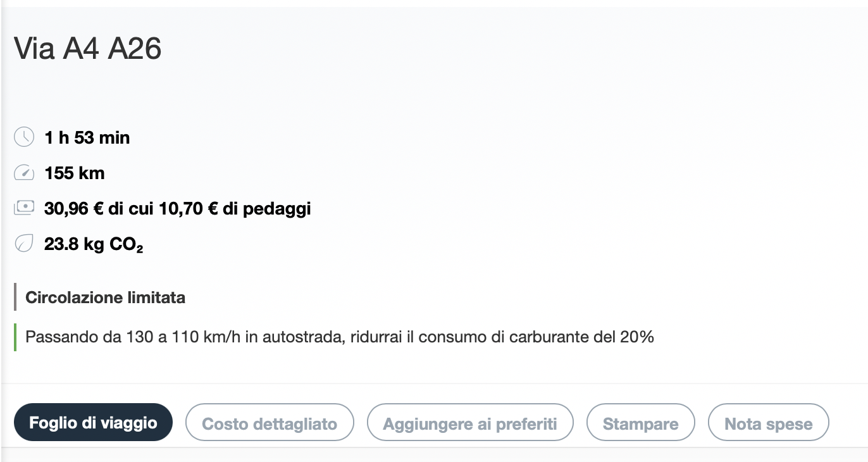Click the 1 h 53 min duration
Screen dimensions: 868x462
click(x=87, y=137)
